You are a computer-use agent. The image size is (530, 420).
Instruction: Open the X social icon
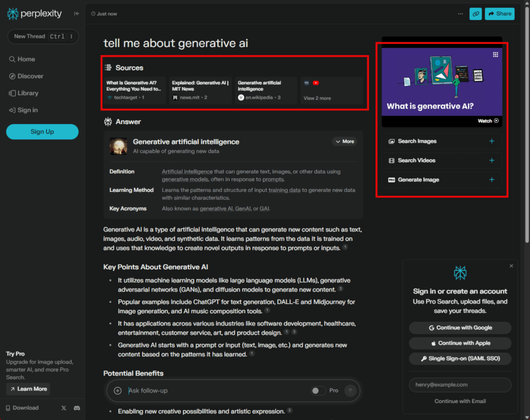[64, 408]
